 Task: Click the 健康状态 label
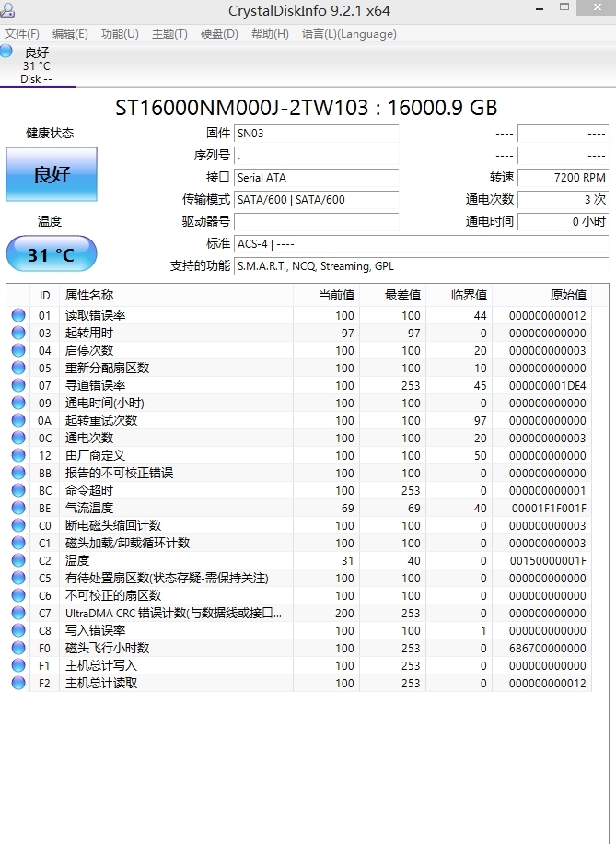tap(50, 133)
